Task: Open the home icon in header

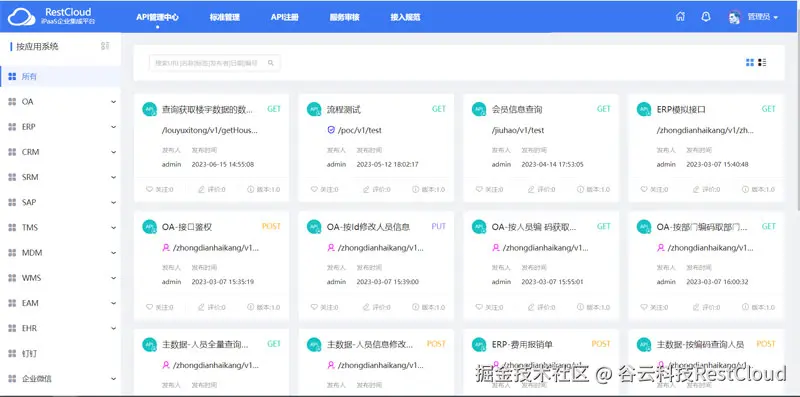Action: click(x=680, y=16)
